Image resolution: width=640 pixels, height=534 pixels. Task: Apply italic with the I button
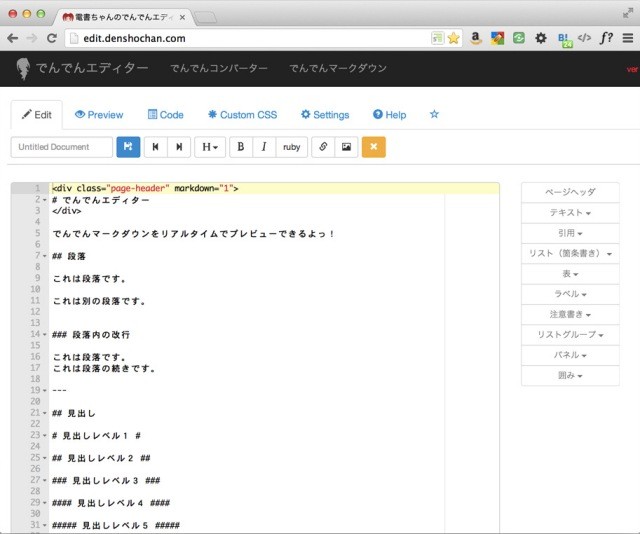[264, 147]
